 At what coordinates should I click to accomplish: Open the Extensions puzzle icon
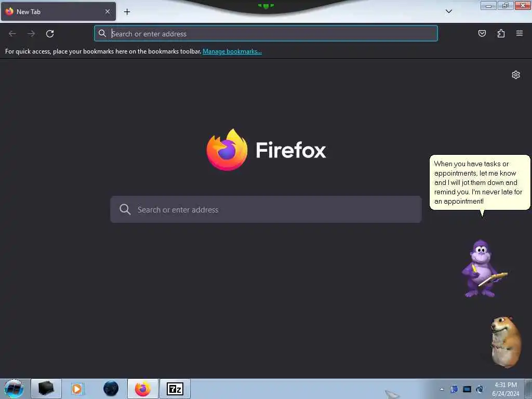pos(501,33)
